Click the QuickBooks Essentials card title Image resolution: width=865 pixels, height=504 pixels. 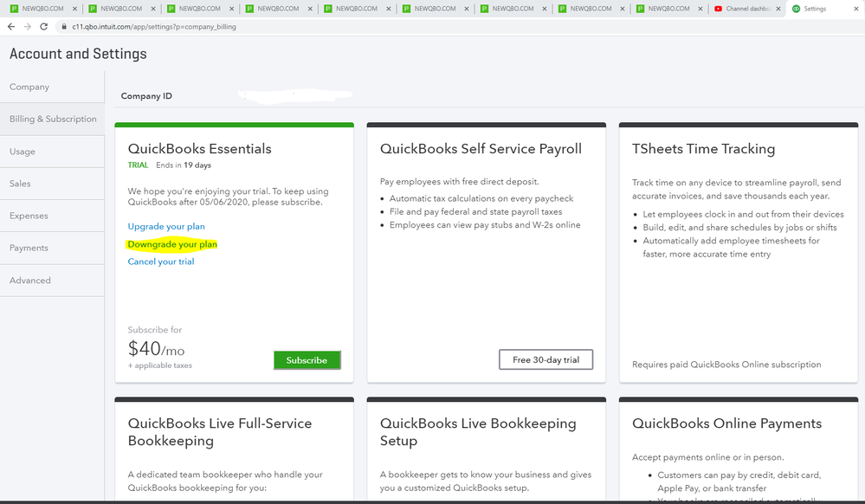click(x=200, y=148)
